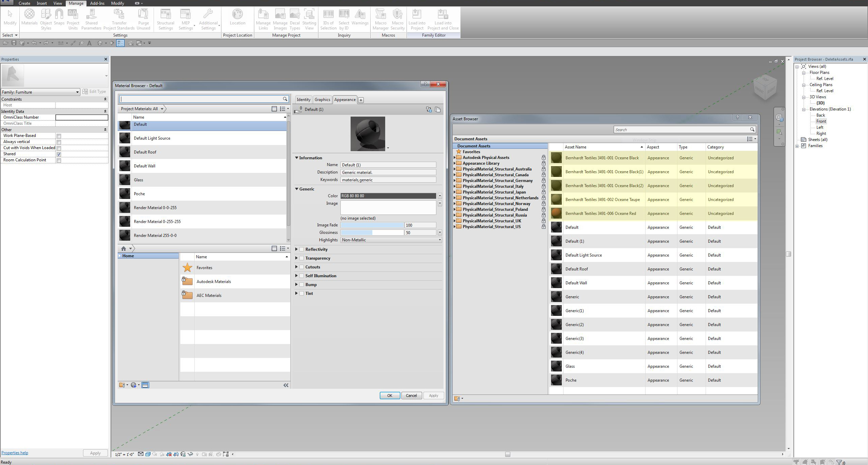868x465 pixels.
Task: Open the Add-Ins ribbon tab
Action: 97,3
